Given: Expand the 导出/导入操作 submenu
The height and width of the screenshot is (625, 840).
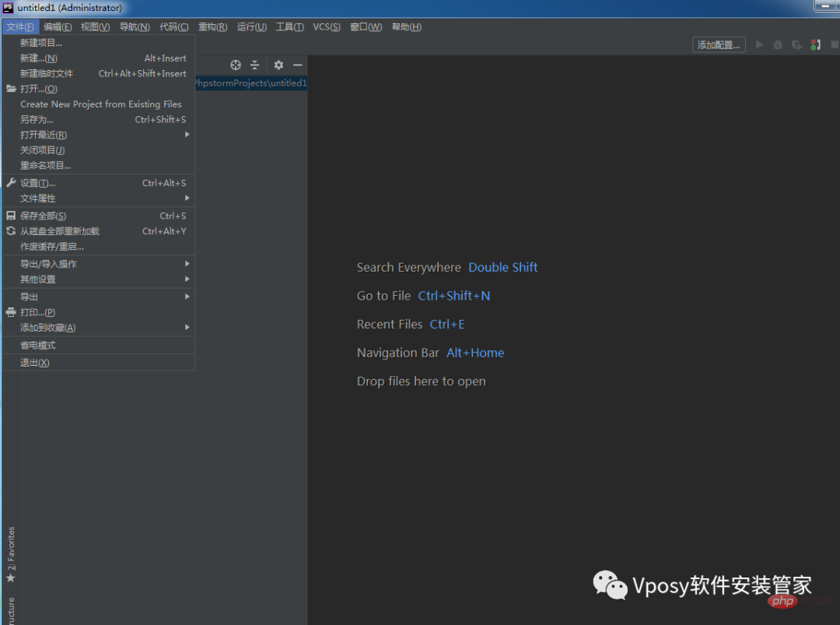Looking at the screenshot, I should pos(99,264).
